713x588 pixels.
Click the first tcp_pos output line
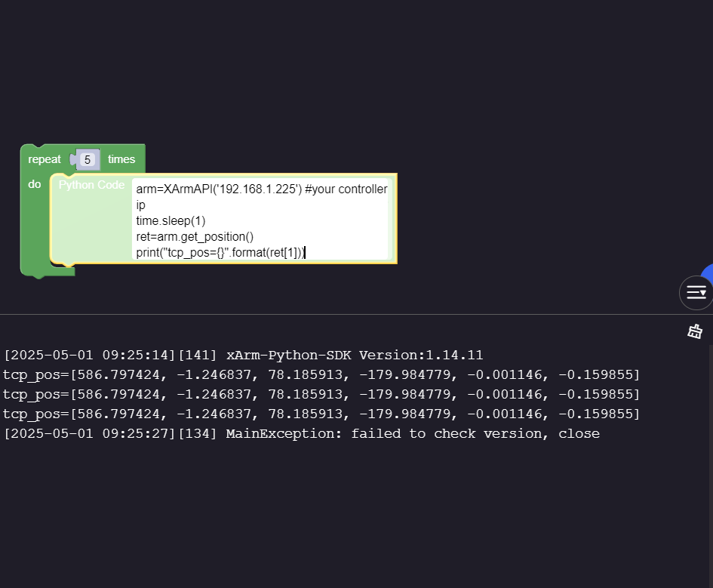click(x=321, y=374)
